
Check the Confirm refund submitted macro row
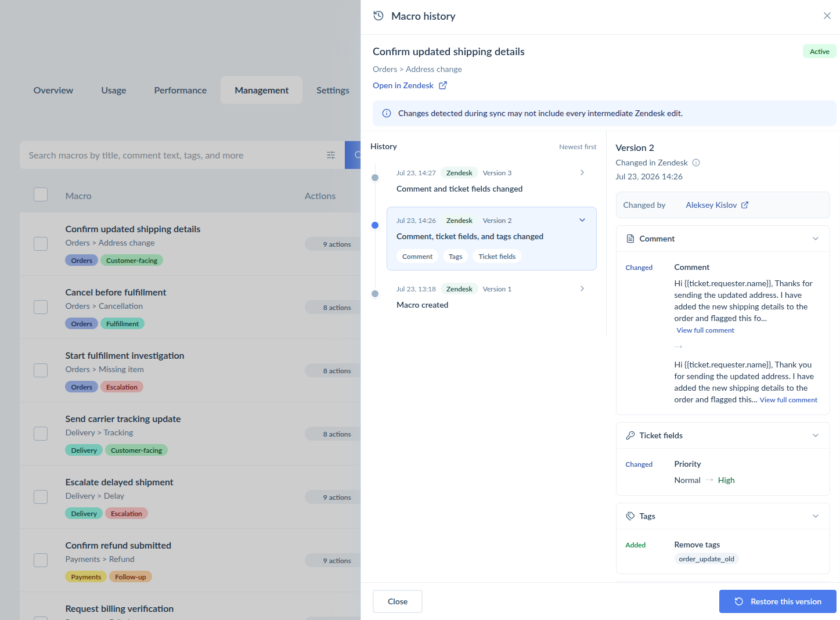click(41, 560)
